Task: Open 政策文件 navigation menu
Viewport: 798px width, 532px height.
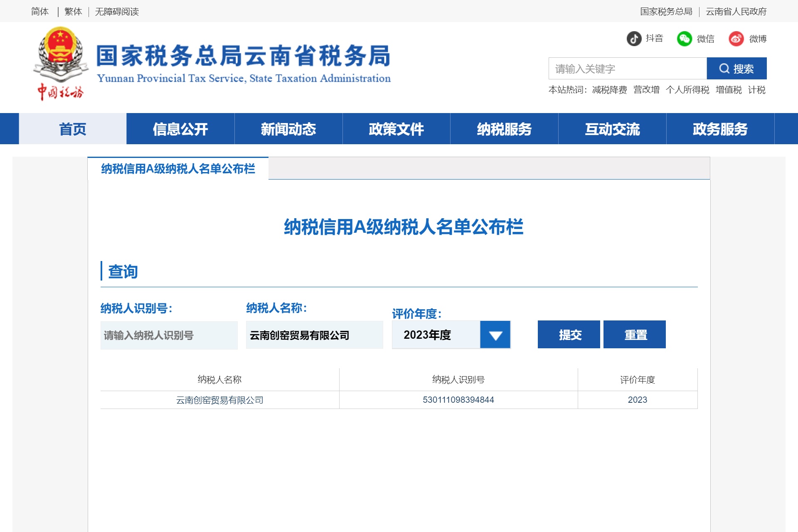Action: click(397, 129)
